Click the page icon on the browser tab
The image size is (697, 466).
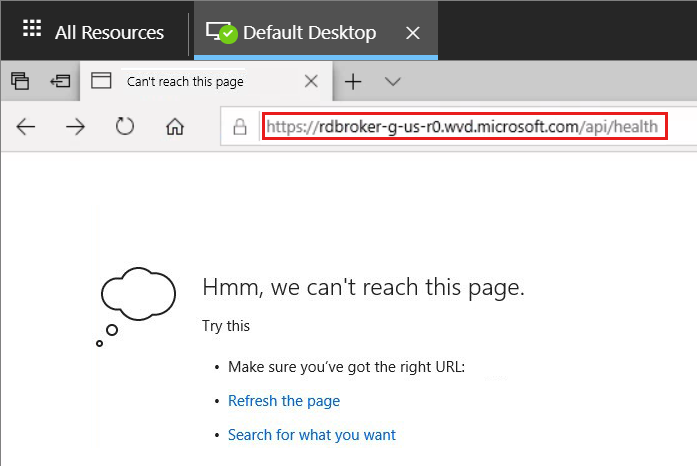(101, 82)
